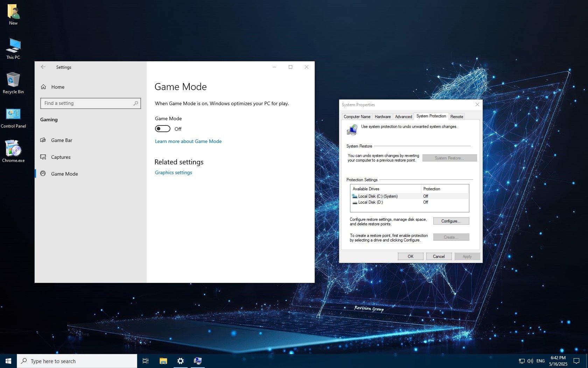Toggle the Game Mode switch on

(163, 129)
